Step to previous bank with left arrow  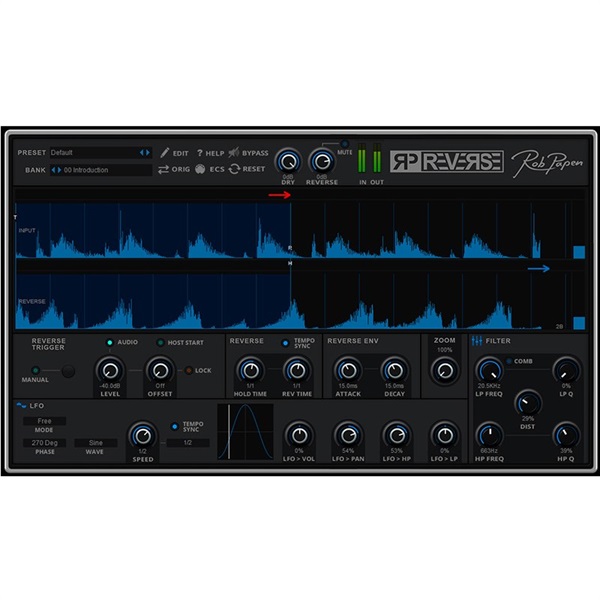(x=54, y=170)
